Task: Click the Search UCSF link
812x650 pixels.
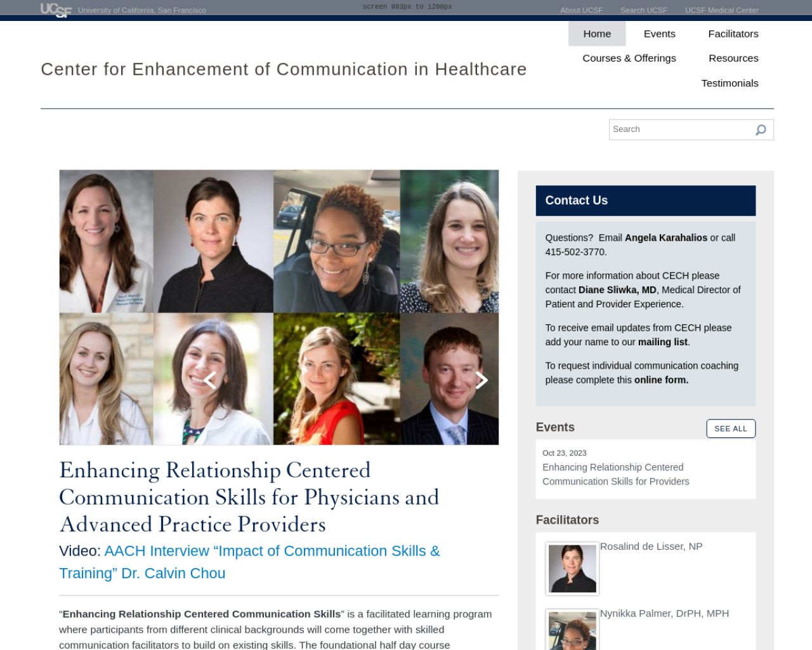Action: pos(644,10)
